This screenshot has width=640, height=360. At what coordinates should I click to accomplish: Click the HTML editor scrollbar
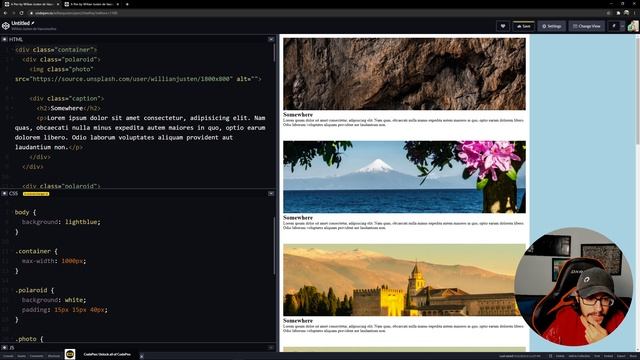(274, 52)
